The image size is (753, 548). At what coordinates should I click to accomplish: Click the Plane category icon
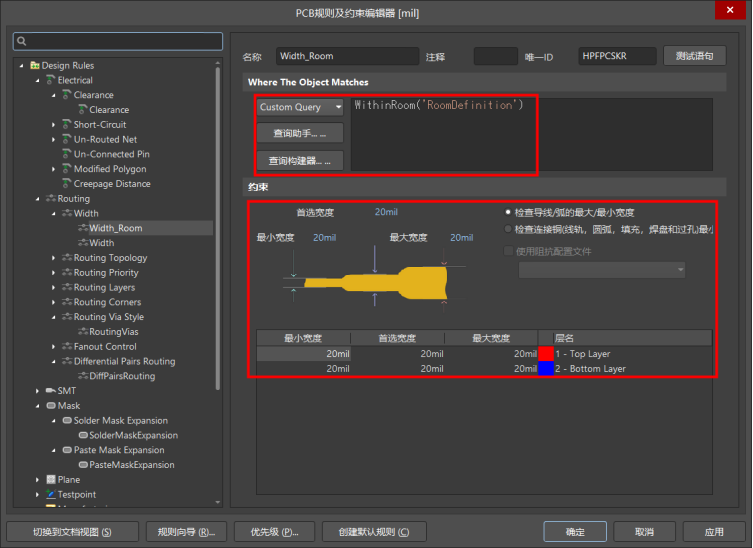[x=51, y=480]
